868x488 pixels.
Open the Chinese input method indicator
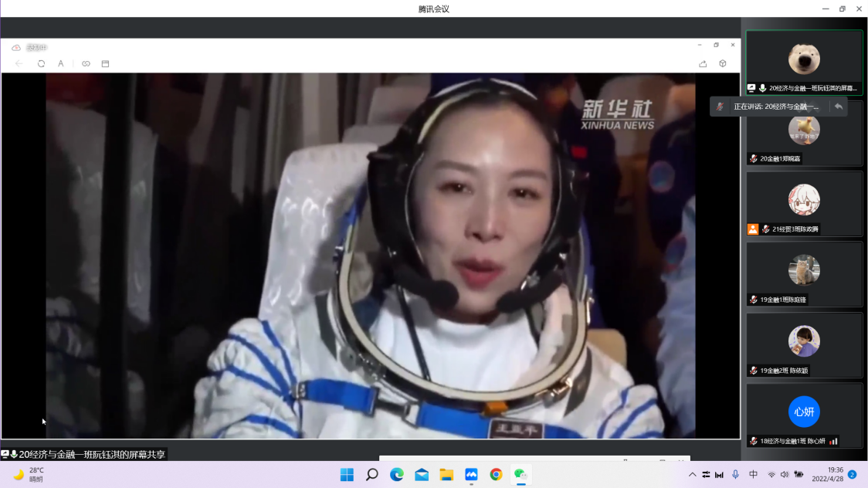754,475
